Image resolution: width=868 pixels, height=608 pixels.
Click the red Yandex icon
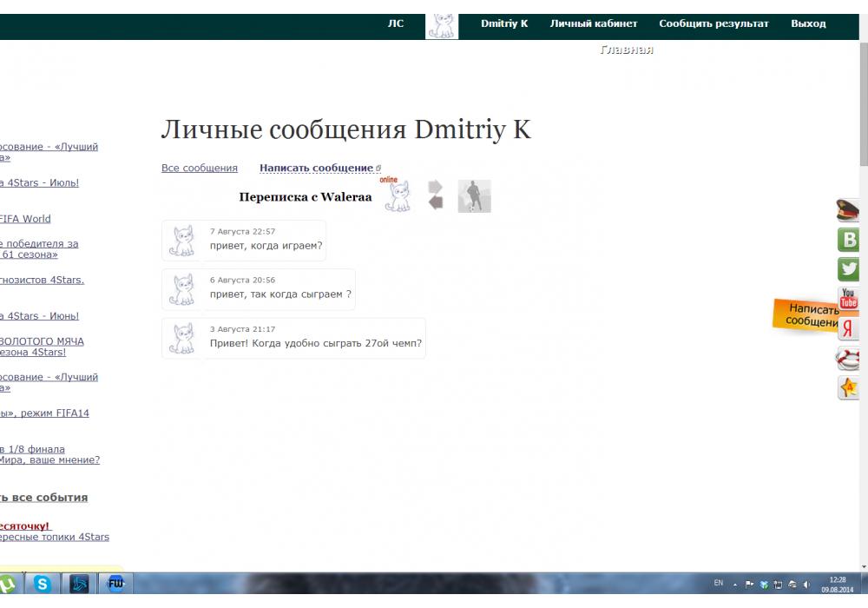(848, 328)
